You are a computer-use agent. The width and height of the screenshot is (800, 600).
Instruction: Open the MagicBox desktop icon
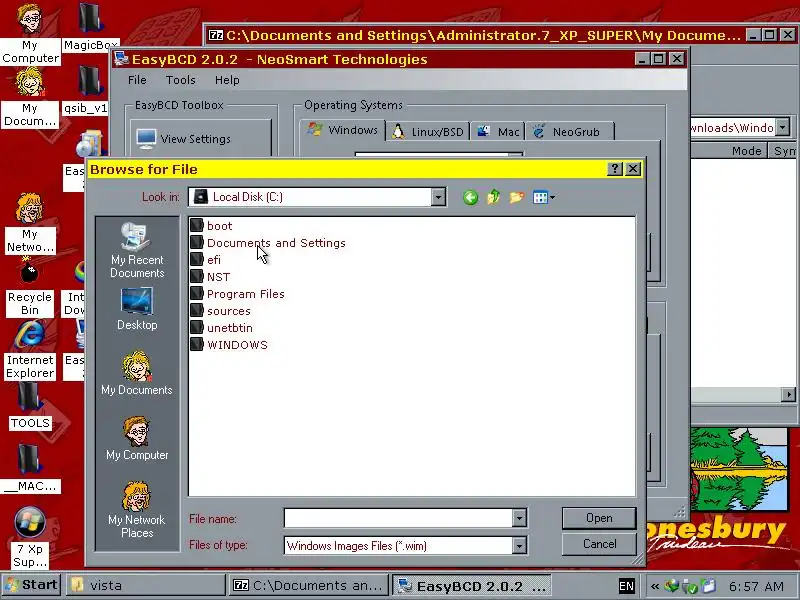coord(91,27)
